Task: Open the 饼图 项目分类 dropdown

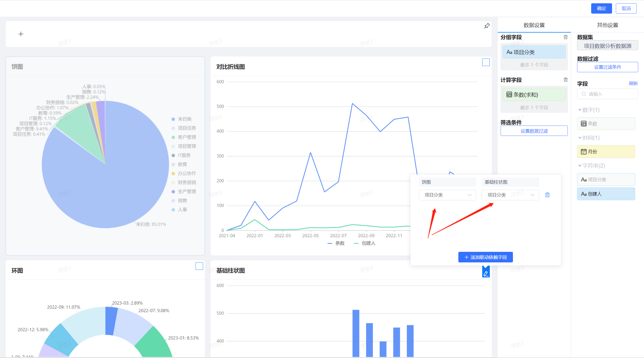Action: point(447,195)
